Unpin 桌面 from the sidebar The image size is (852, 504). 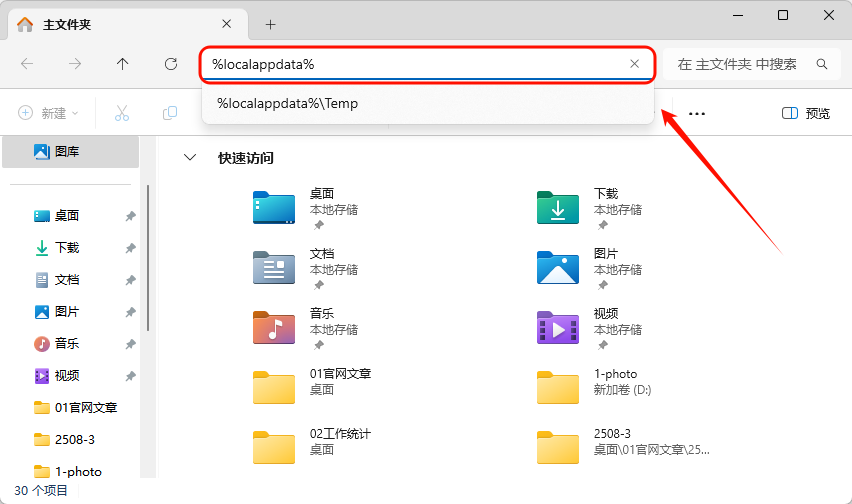(130, 216)
